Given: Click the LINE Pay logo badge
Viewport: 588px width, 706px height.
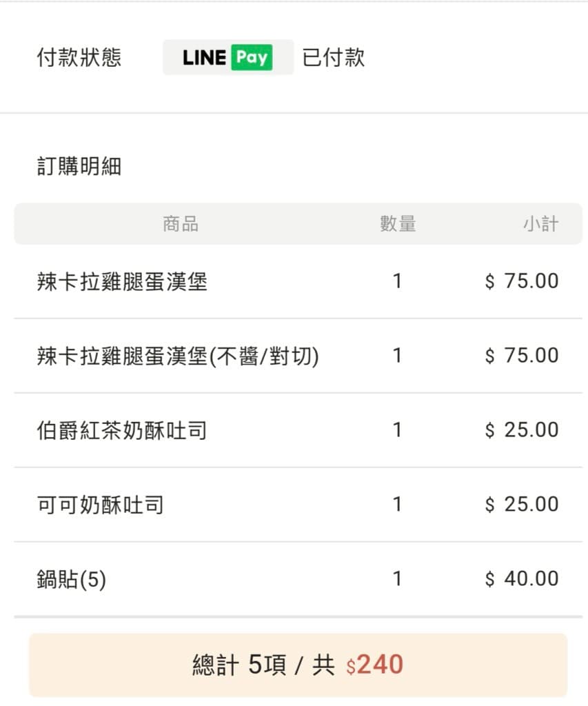Looking at the screenshot, I should [x=227, y=57].
